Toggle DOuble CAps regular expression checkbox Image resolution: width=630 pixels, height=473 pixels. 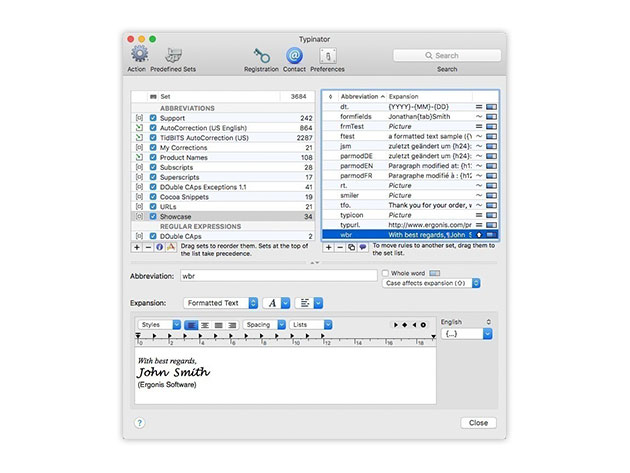click(153, 236)
